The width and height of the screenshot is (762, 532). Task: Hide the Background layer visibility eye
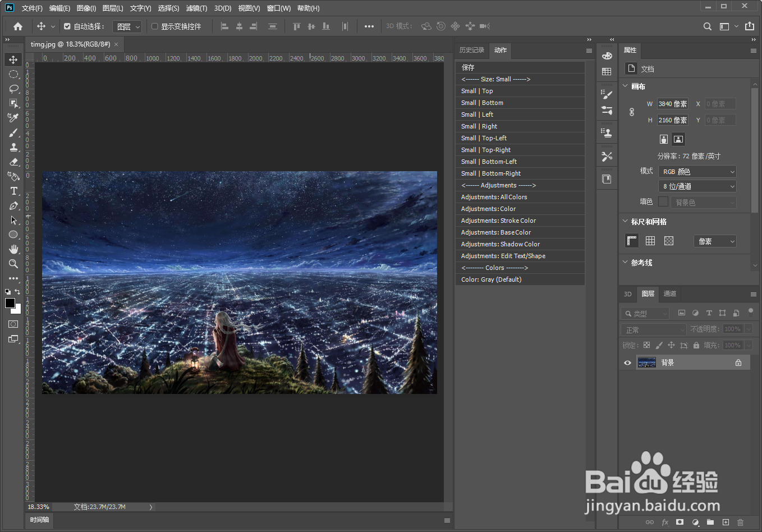pyautogui.click(x=628, y=363)
